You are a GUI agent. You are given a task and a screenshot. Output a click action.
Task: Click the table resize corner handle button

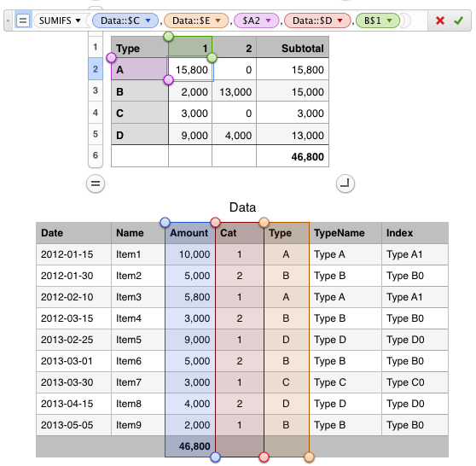(345, 183)
